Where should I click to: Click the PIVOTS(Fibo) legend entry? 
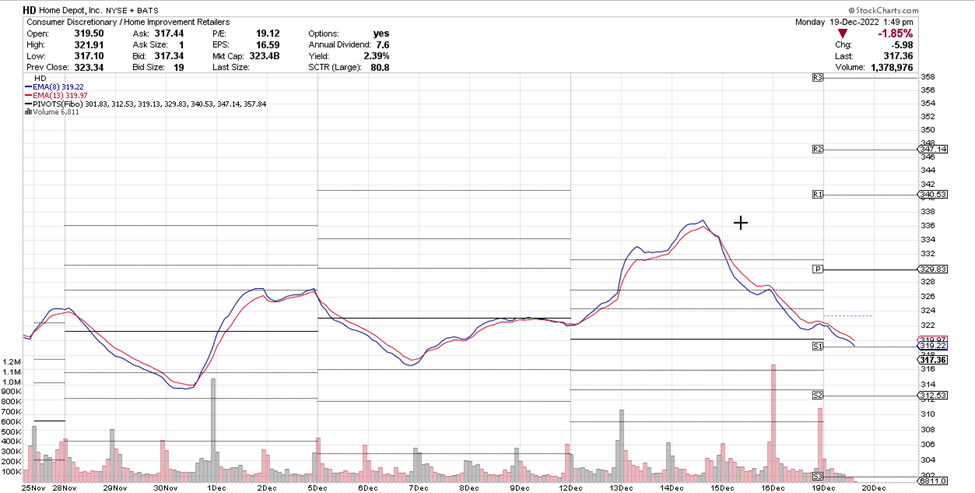point(146,104)
